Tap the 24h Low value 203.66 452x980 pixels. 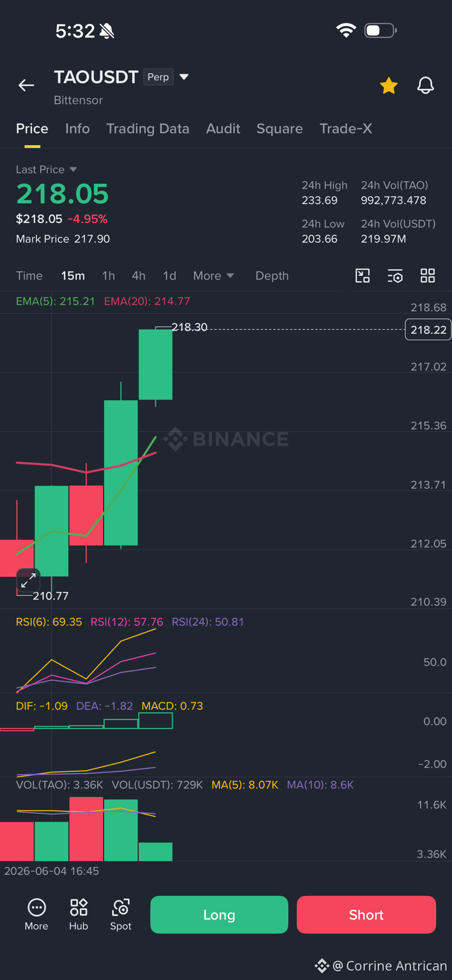(320, 239)
